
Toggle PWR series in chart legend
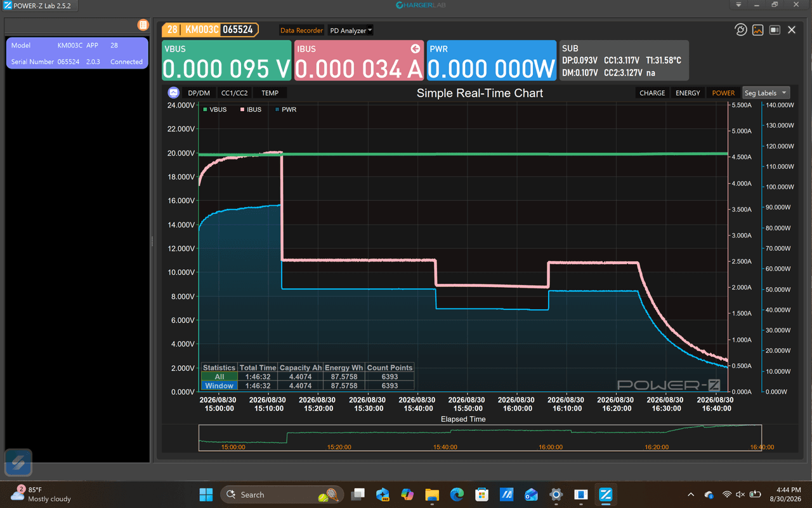click(x=285, y=109)
